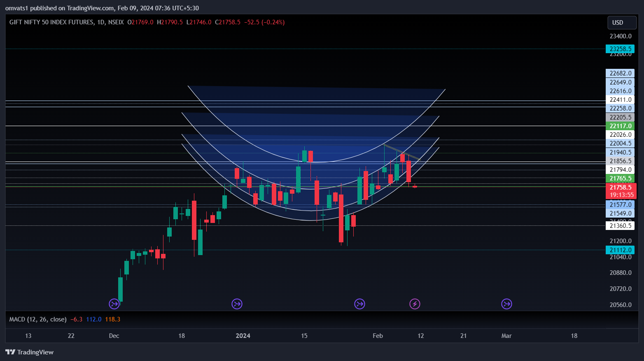
Task: Click the contract-switch icon above the Mar label
Action: (506, 304)
